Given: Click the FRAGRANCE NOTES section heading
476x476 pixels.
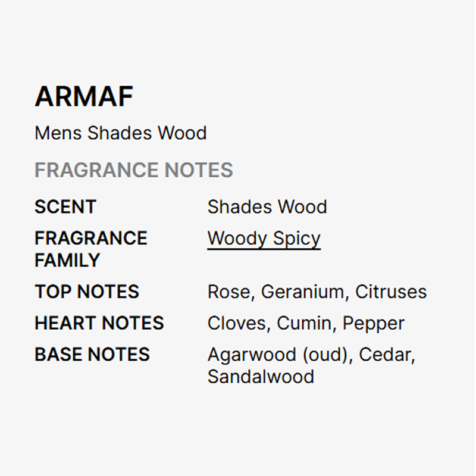Looking at the screenshot, I should tap(133, 170).
